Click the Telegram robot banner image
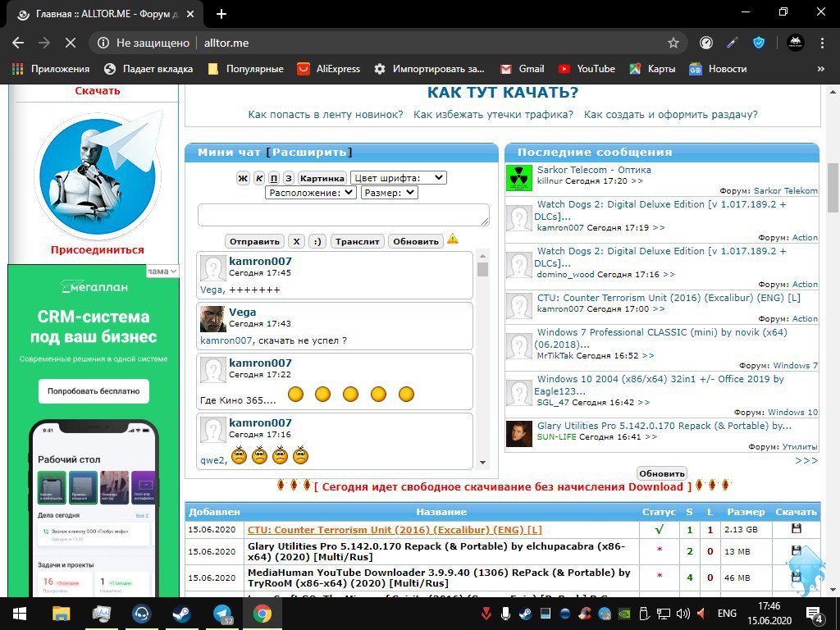Viewport: 840px width, 630px height. [x=98, y=174]
